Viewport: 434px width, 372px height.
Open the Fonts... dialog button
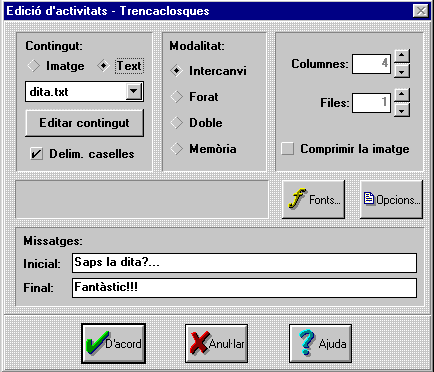coord(313,199)
